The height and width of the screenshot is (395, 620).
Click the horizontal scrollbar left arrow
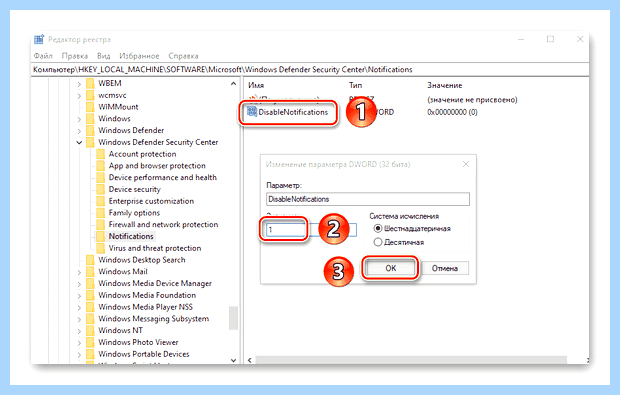(x=250, y=360)
